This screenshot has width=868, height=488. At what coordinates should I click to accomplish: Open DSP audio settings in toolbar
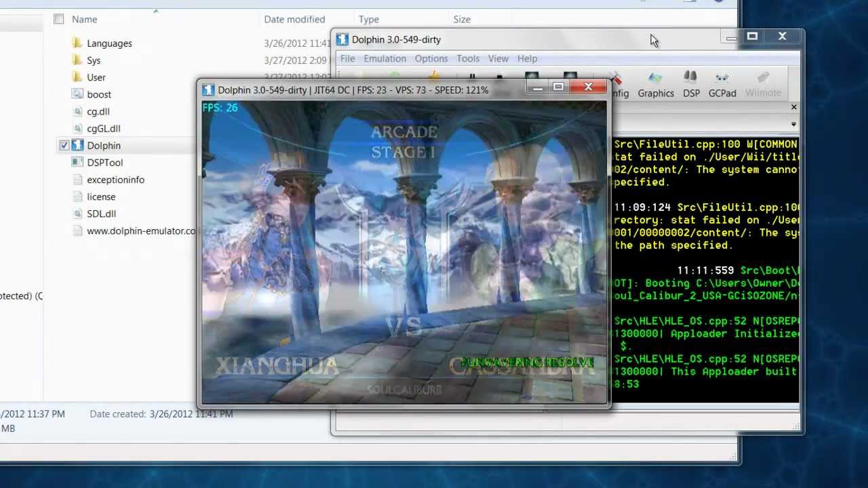click(x=691, y=85)
